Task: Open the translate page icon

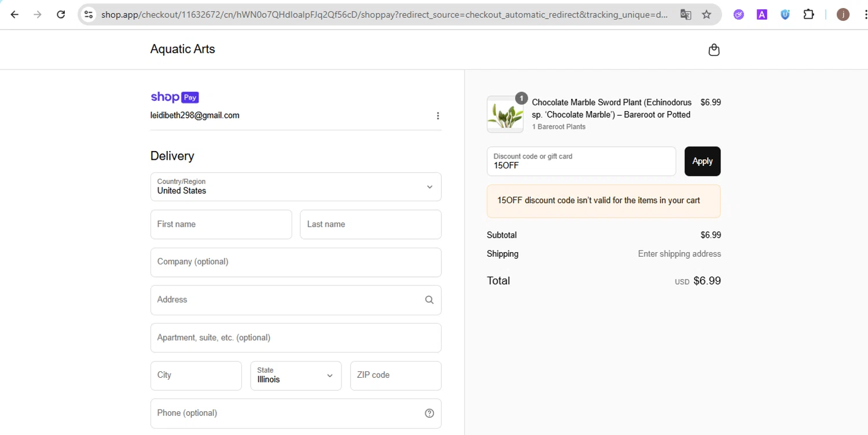Action: point(686,14)
